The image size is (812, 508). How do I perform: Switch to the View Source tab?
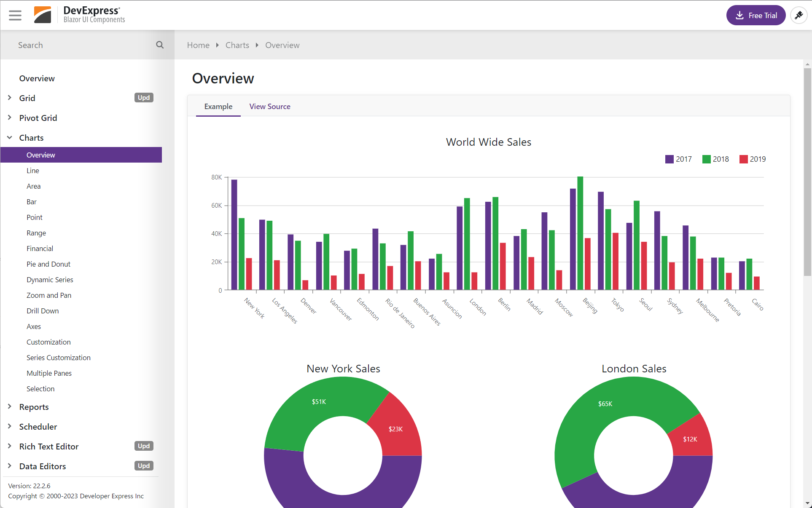click(270, 107)
